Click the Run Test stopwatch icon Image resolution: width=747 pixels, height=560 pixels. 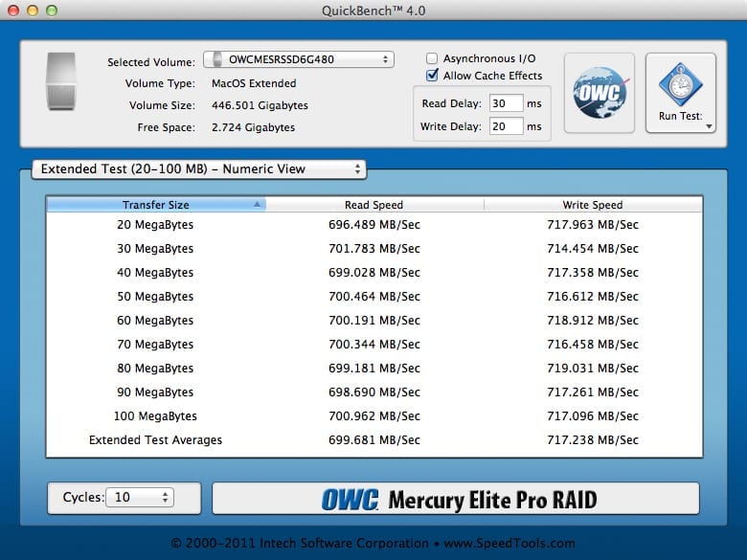680,85
